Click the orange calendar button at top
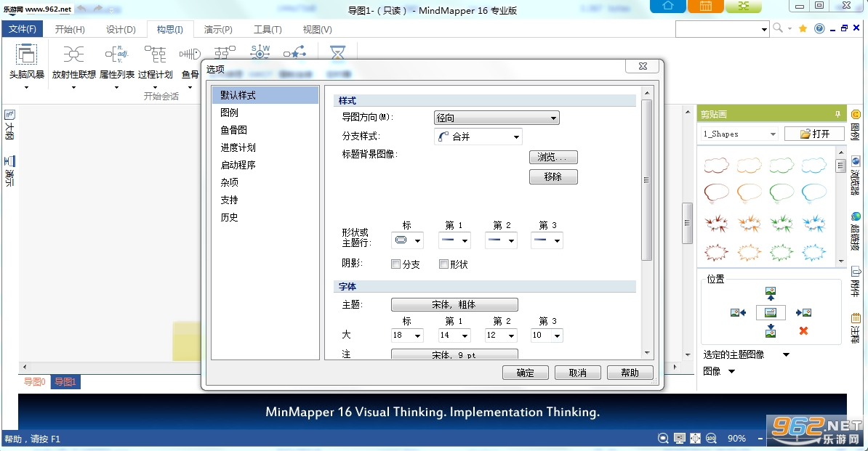The width and height of the screenshot is (868, 451). click(706, 6)
